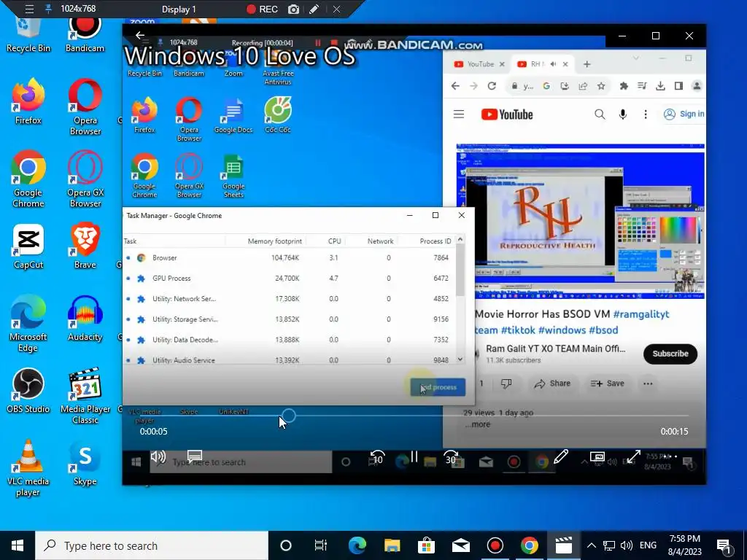747x560 pixels.
Task: Click the video player seek slider knob
Action: (x=289, y=416)
